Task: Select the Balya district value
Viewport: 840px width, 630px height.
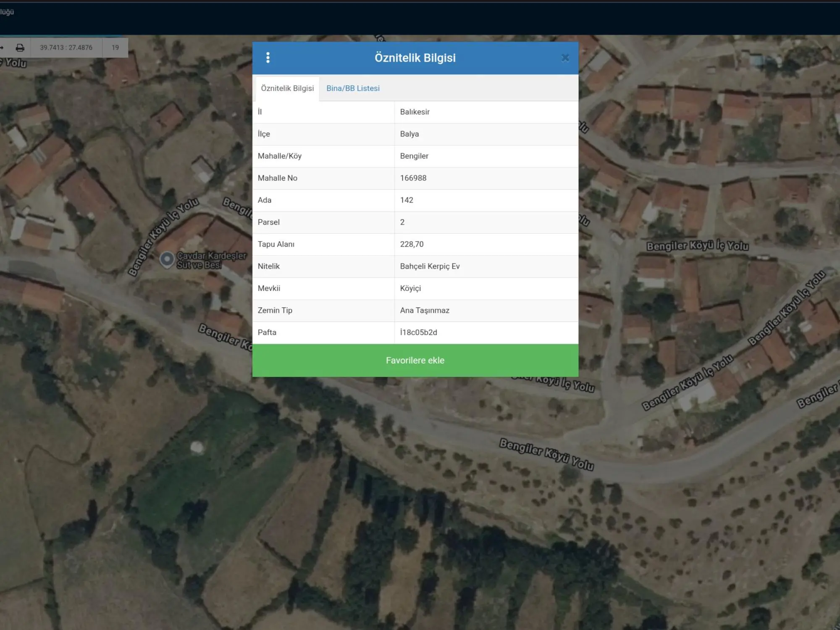Action: pos(486,134)
